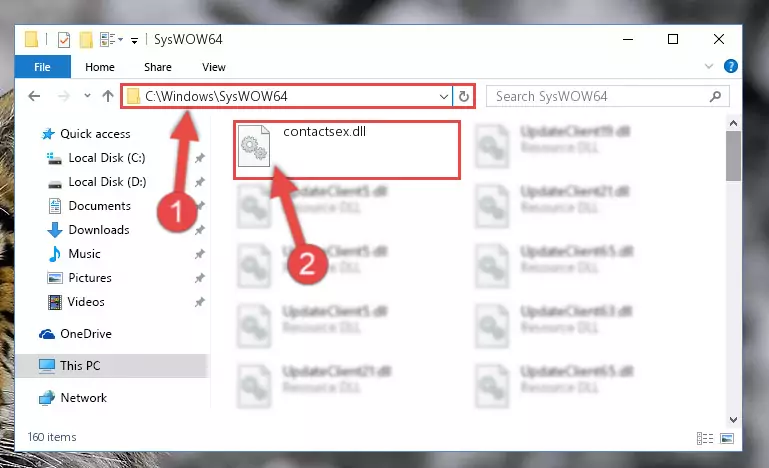The image size is (769, 468).
Task: Click the Forward navigation arrow
Action: pos(64,96)
